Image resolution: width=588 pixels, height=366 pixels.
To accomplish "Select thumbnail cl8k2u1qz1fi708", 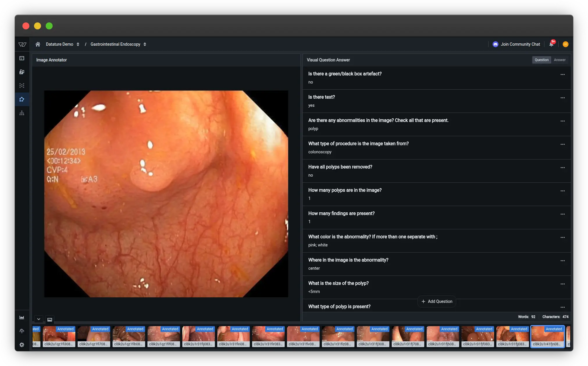I will [x=94, y=337].
